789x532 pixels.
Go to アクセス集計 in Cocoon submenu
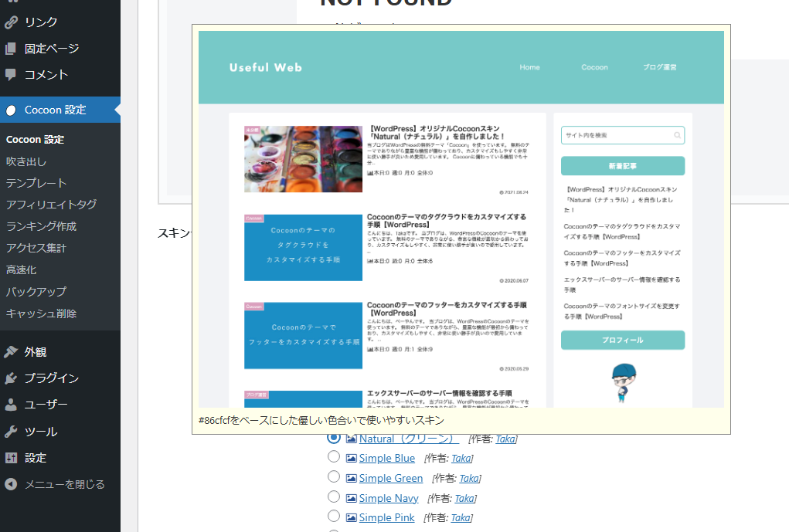pos(36,248)
